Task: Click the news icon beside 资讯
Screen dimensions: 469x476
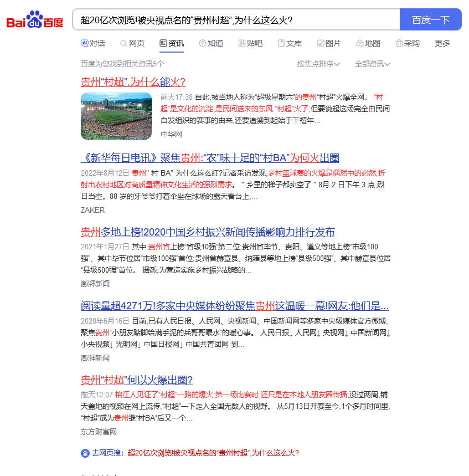Action: point(163,43)
